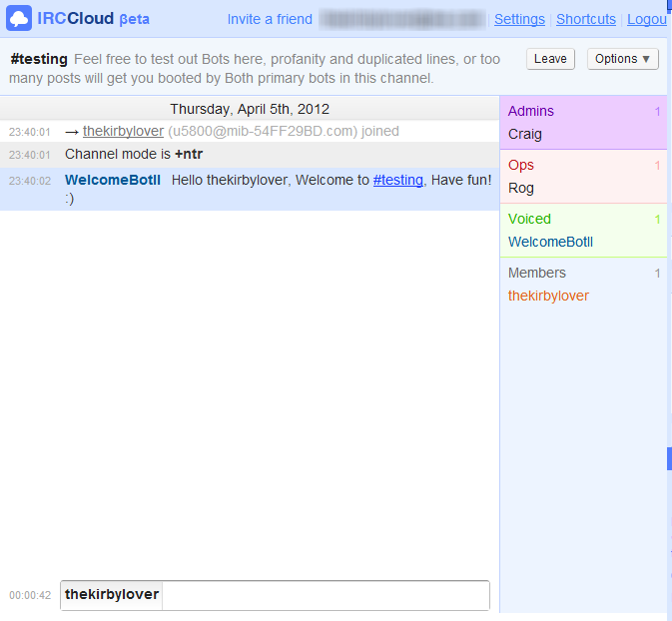This screenshot has height=621, width=672.
Task: Open the Options dropdown menu
Action: (x=622, y=59)
